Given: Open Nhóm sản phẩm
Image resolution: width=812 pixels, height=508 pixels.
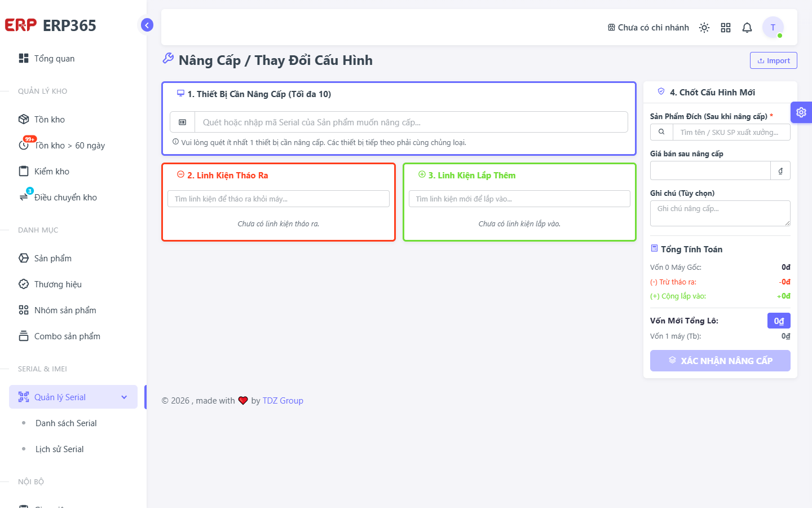Looking at the screenshot, I should [x=73, y=310].
